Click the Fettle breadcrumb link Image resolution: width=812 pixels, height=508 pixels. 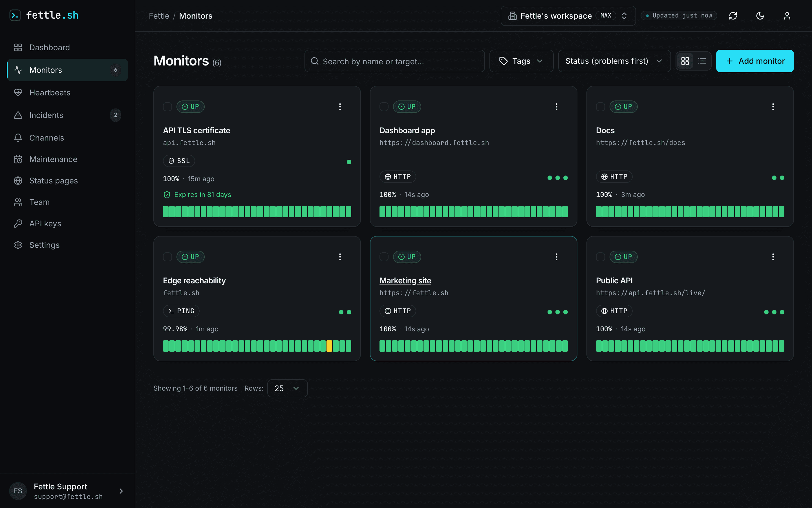point(159,16)
